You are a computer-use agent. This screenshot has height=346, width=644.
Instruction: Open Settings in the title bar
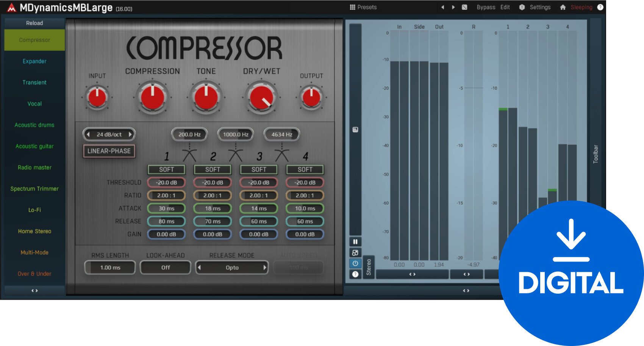tap(539, 7)
